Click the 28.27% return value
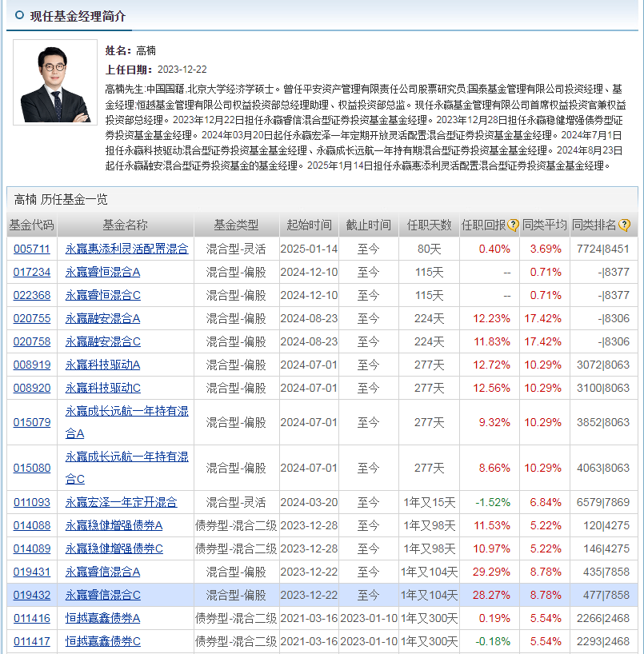Screen dimensions: 644x654 point(491,595)
